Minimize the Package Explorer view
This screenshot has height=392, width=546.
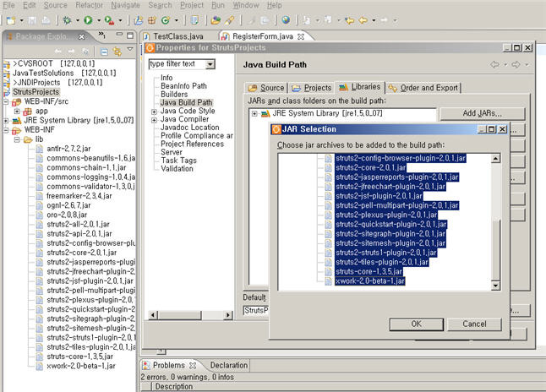click(x=119, y=35)
